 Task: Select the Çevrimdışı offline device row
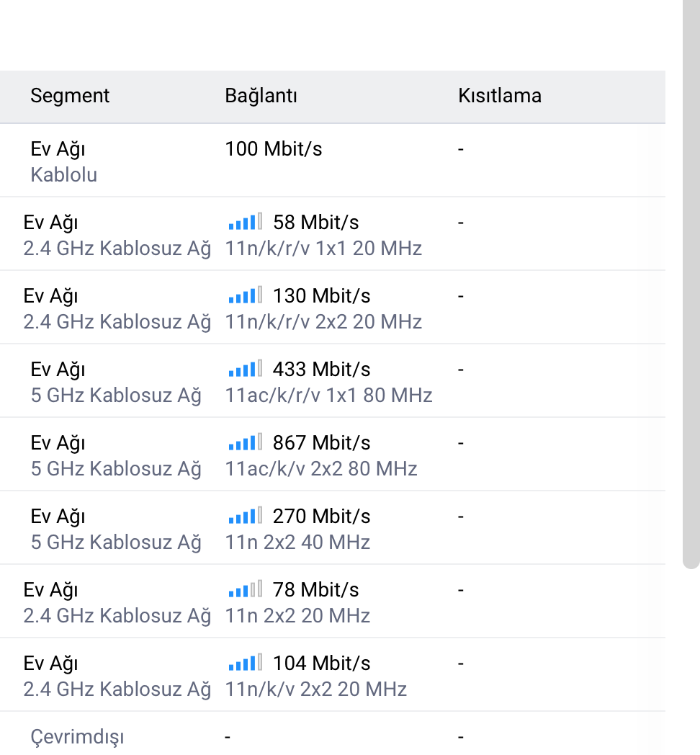333,733
